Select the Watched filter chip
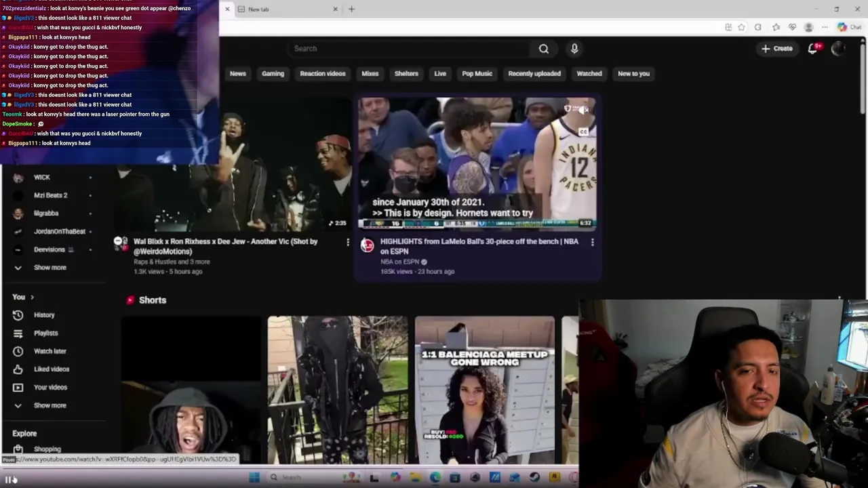 (x=589, y=74)
